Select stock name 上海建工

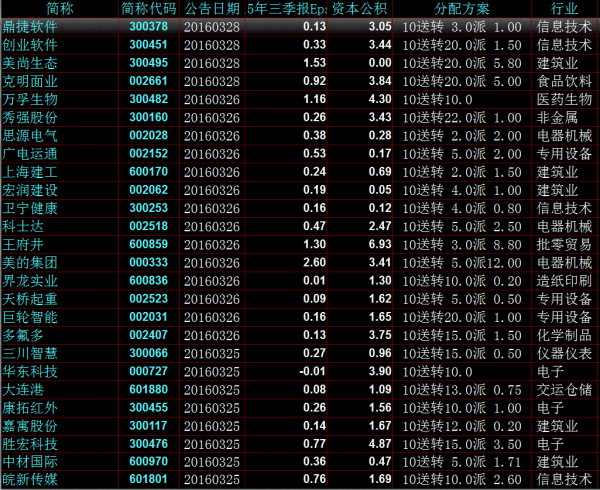click(x=30, y=172)
